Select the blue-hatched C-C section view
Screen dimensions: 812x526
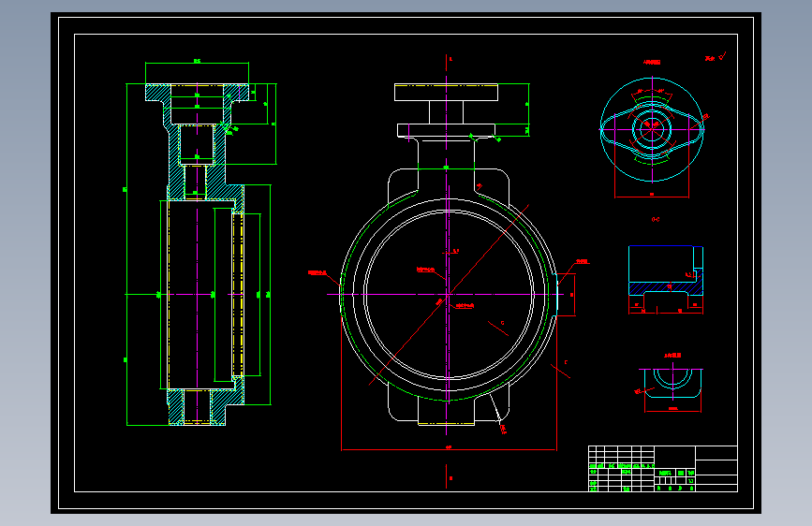(666, 270)
